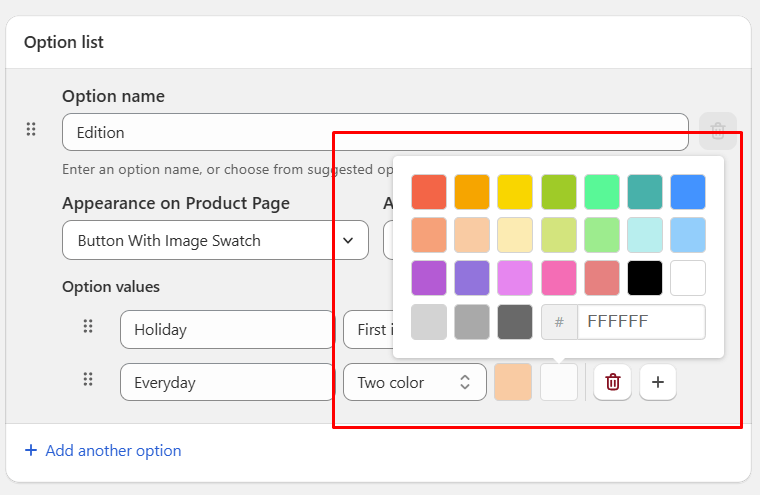Click the white second color of Everyday
Image resolution: width=760 pixels, height=495 pixels.
point(559,382)
